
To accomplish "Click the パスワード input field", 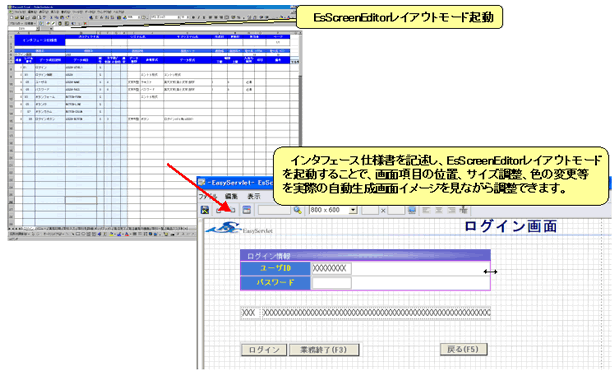I will point(331,283).
